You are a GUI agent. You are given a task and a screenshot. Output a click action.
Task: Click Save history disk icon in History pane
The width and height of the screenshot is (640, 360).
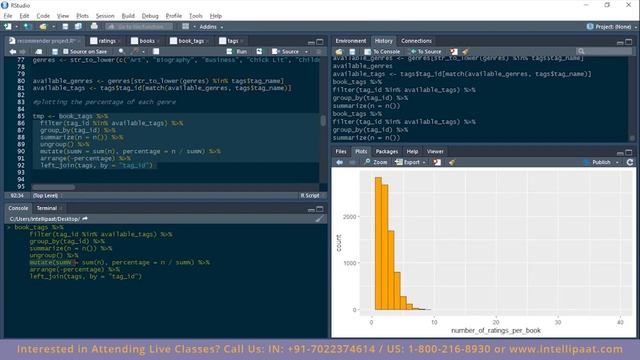pyautogui.click(x=352, y=52)
